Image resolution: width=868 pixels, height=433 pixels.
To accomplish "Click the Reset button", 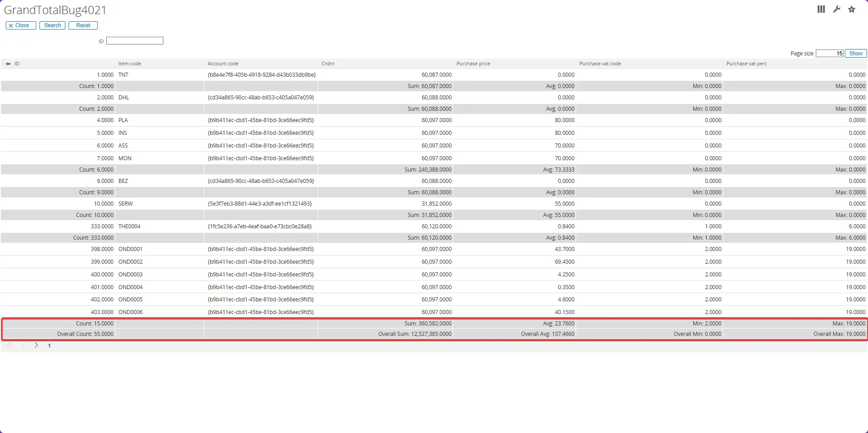I will (x=83, y=25).
